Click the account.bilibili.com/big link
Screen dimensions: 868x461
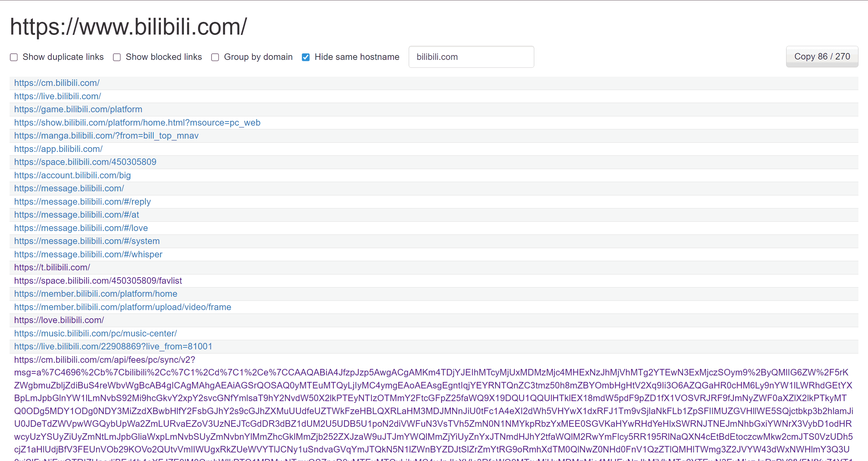pyautogui.click(x=72, y=175)
